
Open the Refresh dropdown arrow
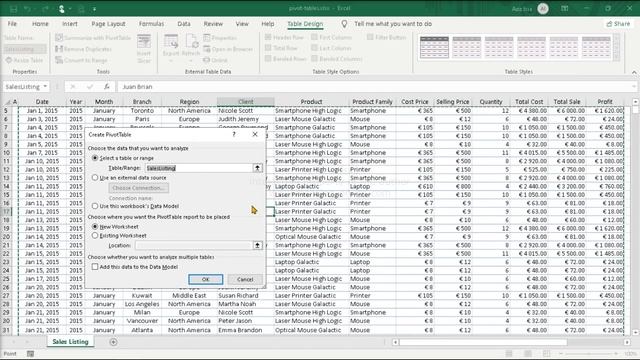tap(191, 60)
